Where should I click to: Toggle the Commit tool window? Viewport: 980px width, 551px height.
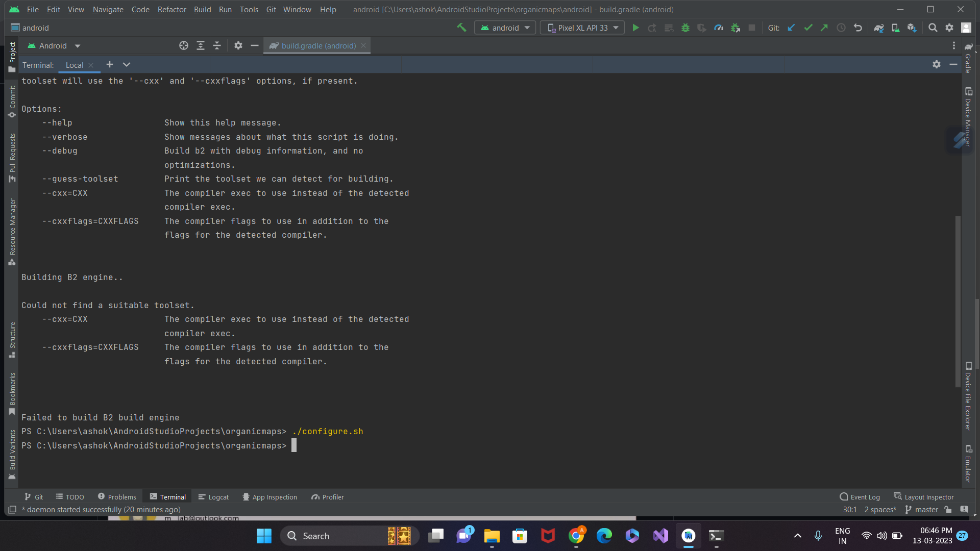point(12,102)
